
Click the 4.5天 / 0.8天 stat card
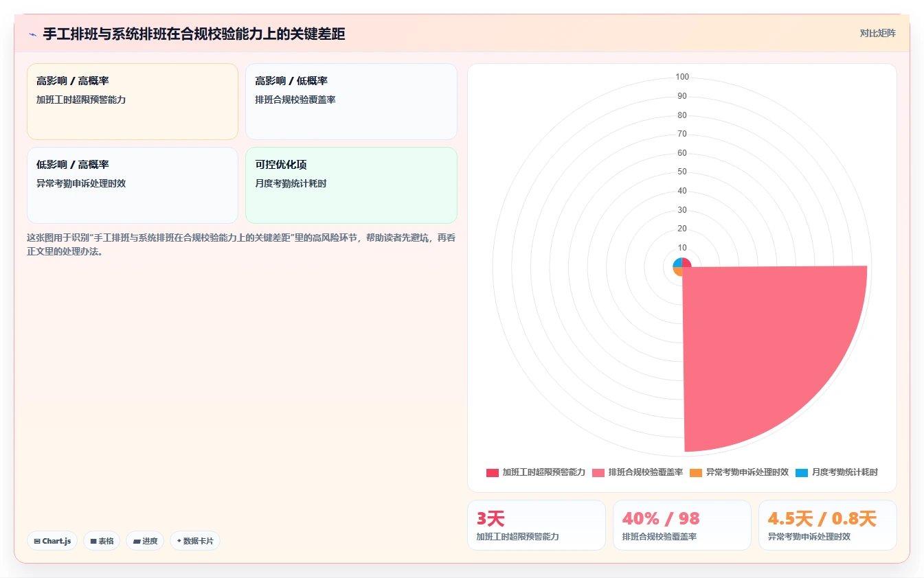(x=828, y=525)
